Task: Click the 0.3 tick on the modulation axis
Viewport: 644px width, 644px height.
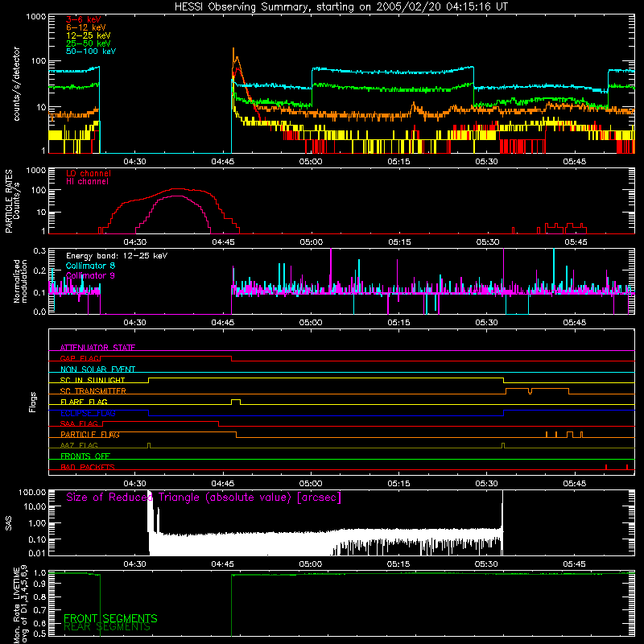Action: [x=39, y=250]
